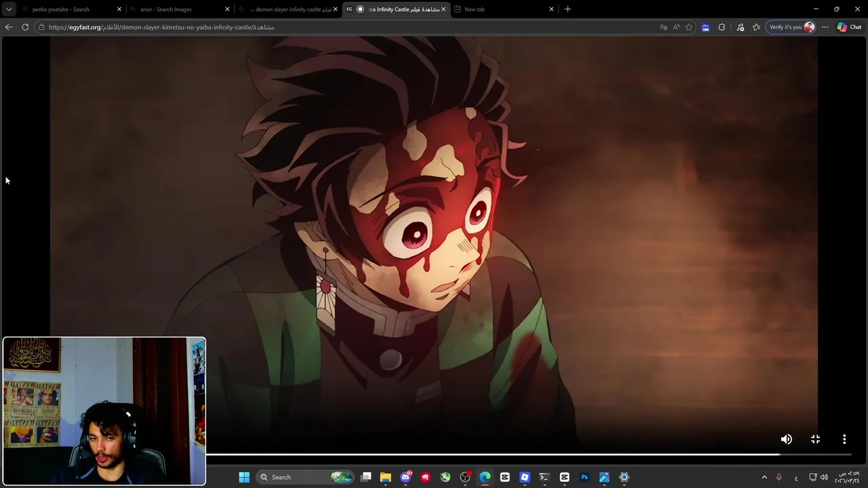This screenshot has width=868, height=488.
Task: Open the tab actions dropdown arrow
Action: pyautogui.click(x=9, y=9)
